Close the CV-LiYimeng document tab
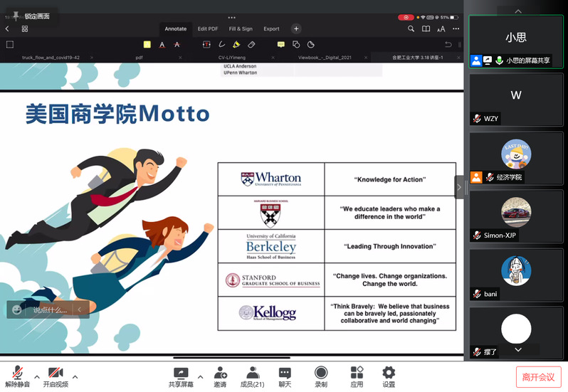Screen dimensions: 568x392 pyautogui.click(x=273, y=58)
